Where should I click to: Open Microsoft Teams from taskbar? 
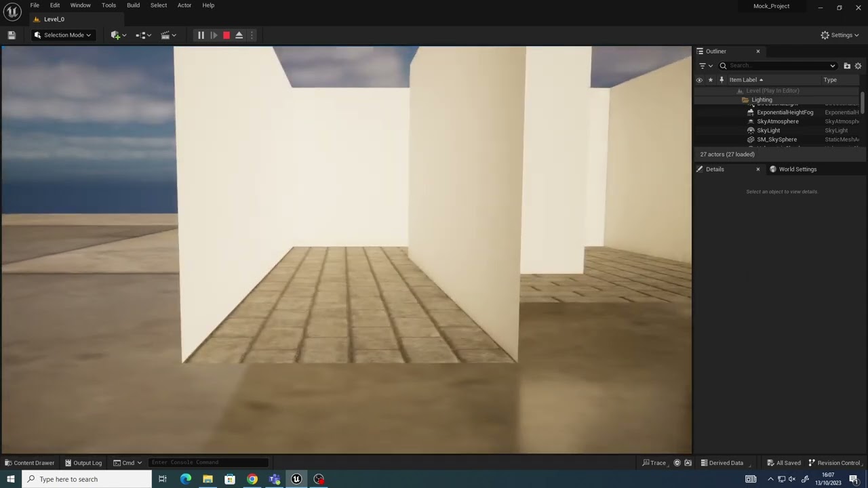(274, 479)
